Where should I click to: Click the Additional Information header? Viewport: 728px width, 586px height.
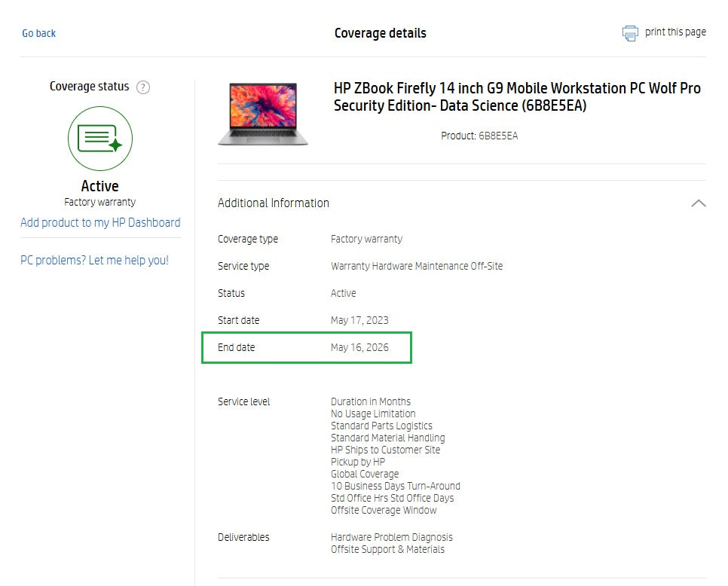pyautogui.click(x=274, y=203)
